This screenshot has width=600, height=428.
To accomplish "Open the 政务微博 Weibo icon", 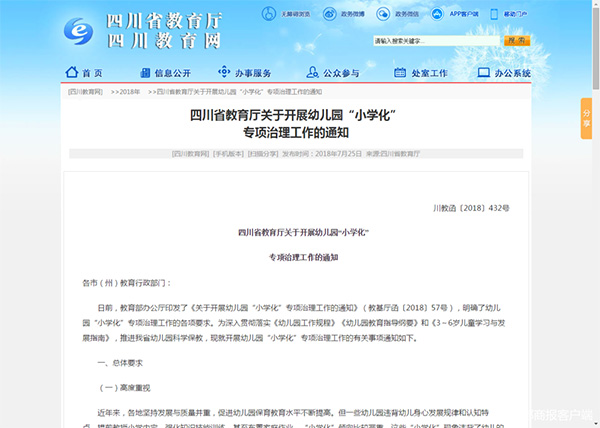I will click(329, 14).
